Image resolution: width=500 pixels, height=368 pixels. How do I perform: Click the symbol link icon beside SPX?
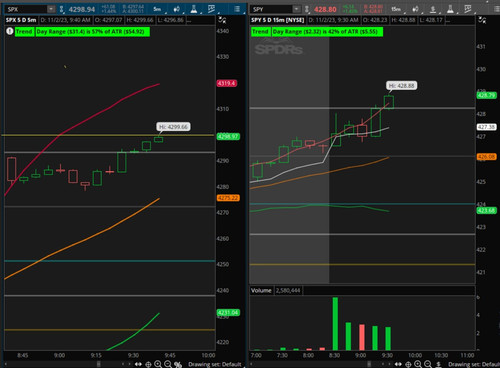click(x=62, y=9)
